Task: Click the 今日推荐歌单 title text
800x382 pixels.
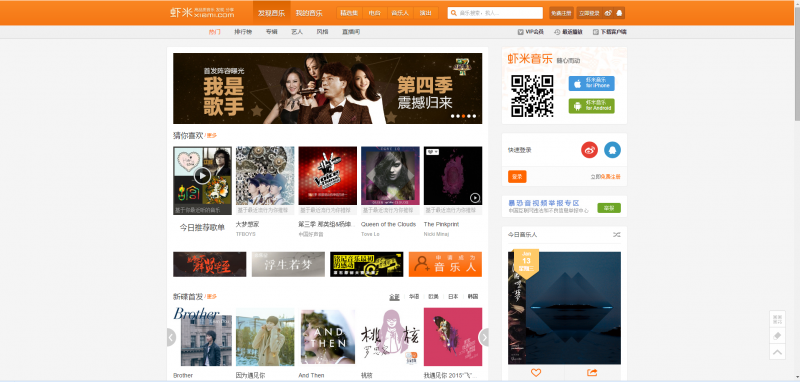Action: coord(202,227)
